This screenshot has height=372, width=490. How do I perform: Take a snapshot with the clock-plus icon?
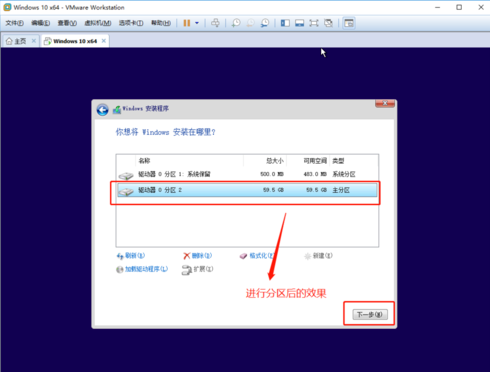pos(236,23)
